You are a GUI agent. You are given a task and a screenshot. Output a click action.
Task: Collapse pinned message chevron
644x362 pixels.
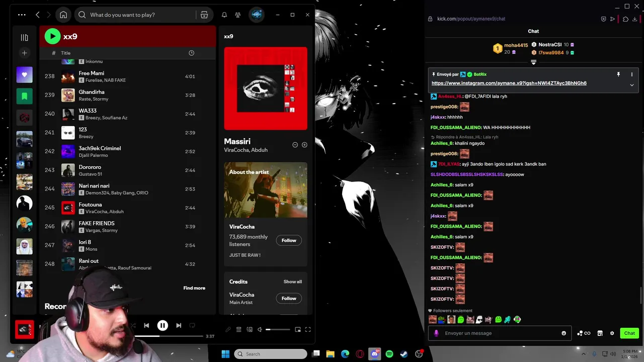point(632,85)
